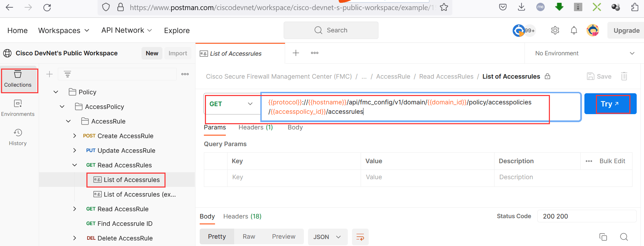Open JSON format dropdown
The width and height of the screenshot is (644, 246).
point(327,237)
